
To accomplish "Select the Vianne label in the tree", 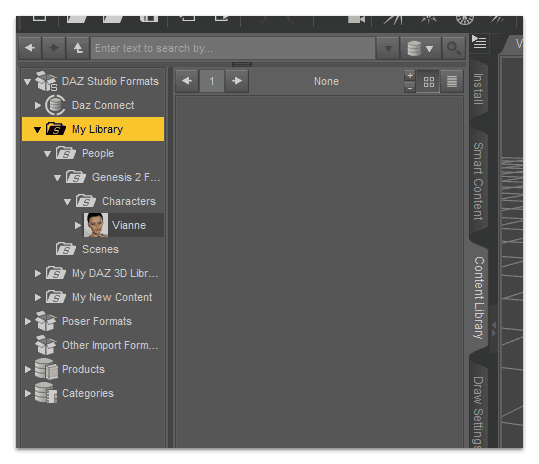I will pyautogui.click(x=129, y=225).
